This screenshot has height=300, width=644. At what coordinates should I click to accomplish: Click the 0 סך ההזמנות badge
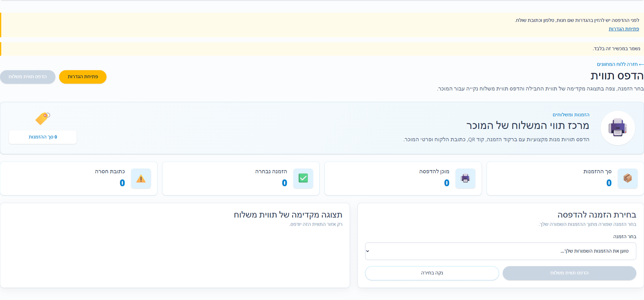(x=43, y=137)
